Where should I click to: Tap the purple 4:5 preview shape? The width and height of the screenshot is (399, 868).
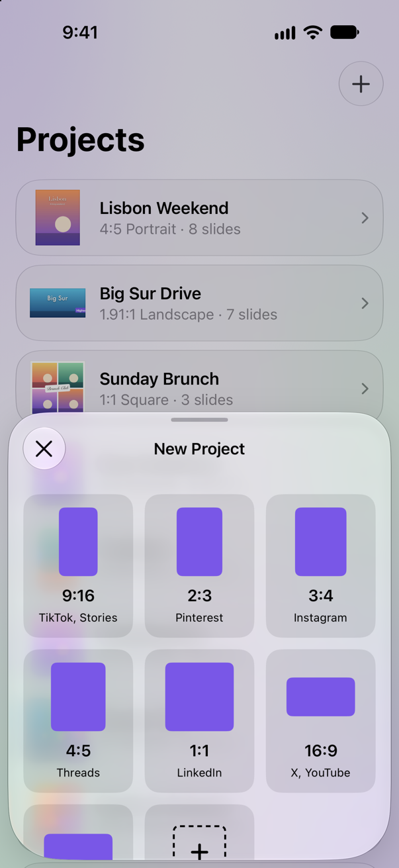[x=78, y=697]
